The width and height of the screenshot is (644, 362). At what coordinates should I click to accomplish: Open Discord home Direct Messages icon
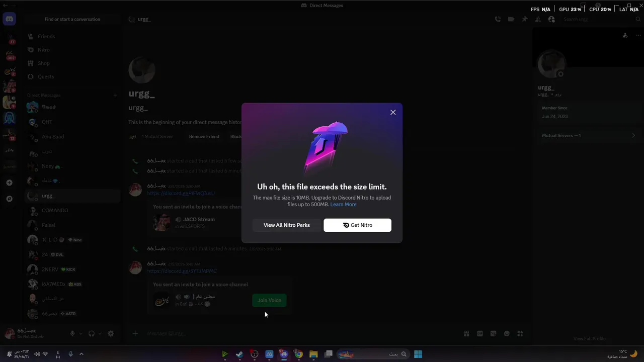click(x=9, y=19)
